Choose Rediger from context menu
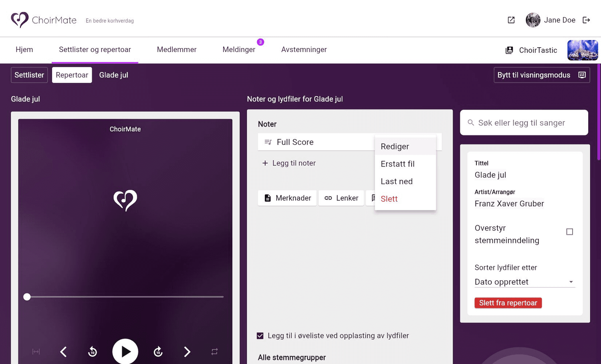The height and width of the screenshot is (364, 601). point(405,147)
